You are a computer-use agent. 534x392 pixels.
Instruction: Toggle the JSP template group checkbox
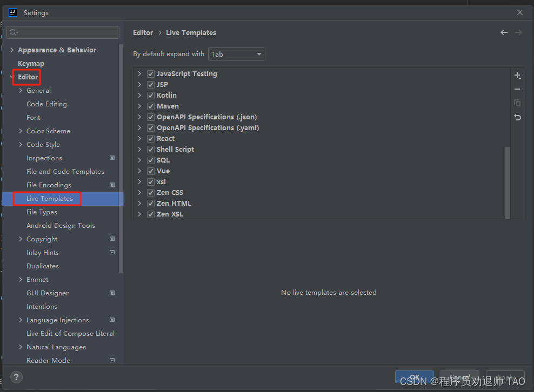click(x=151, y=85)
